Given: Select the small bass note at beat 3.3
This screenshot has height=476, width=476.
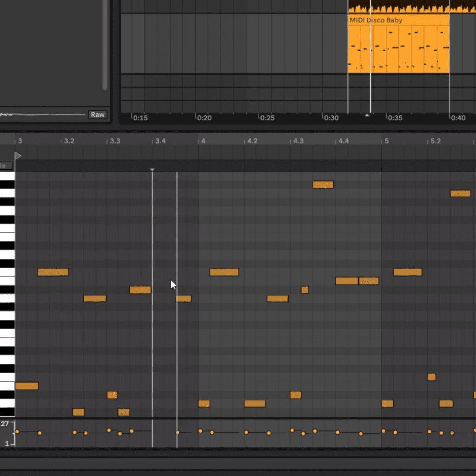Looking at the screenshot, I should click(x=112, y=395).
